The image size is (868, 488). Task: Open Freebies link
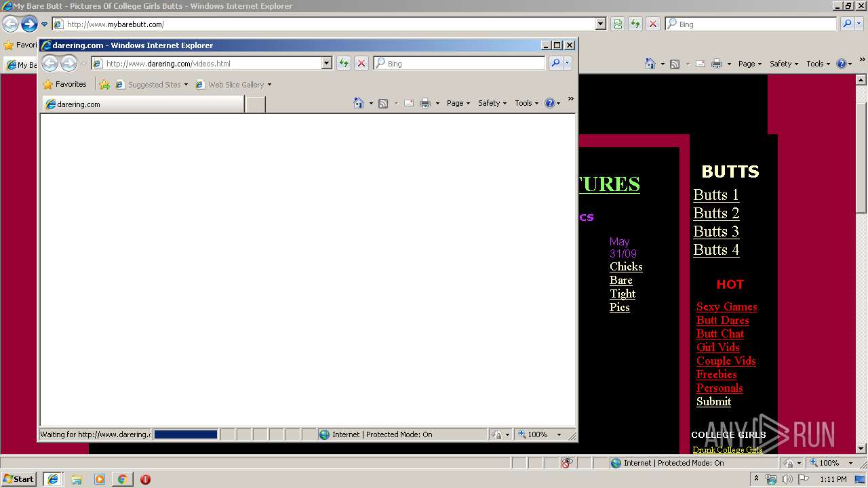point(716,375)
